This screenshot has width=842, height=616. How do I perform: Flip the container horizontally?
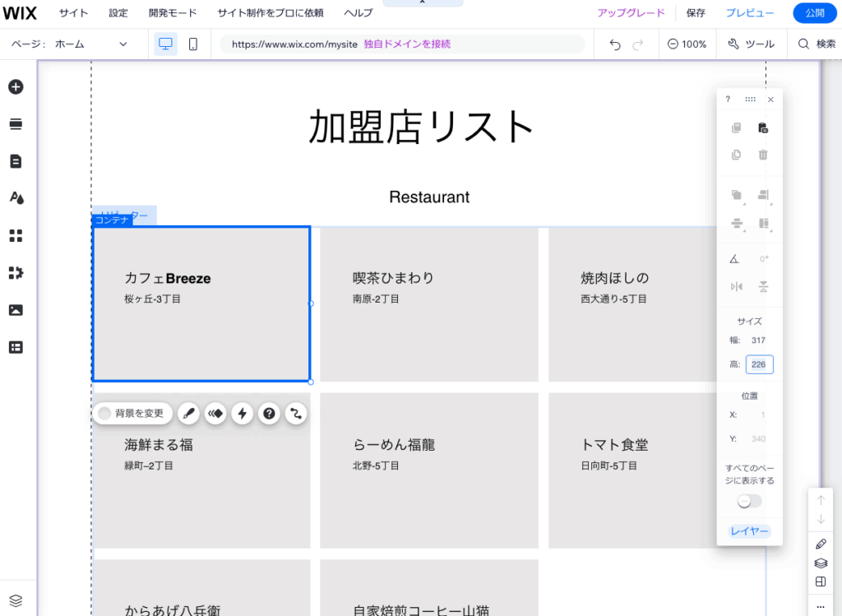[736, 286]
